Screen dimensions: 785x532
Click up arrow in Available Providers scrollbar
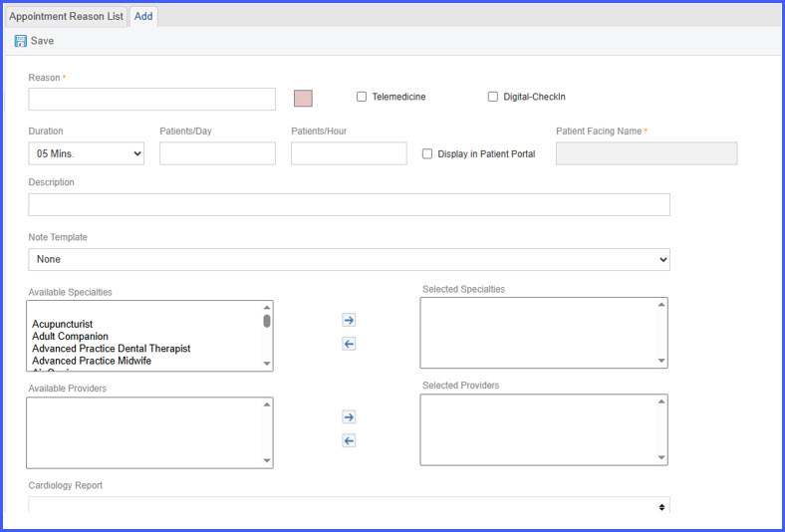(x=267, y=404)
